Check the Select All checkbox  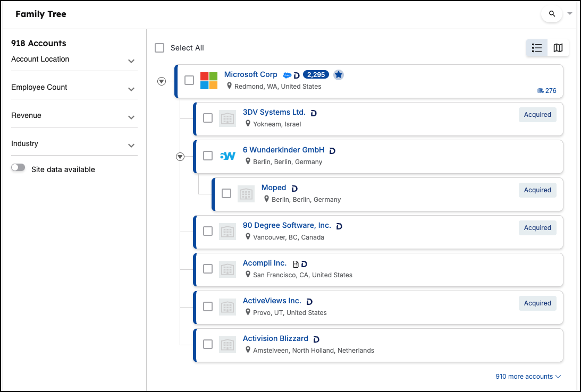click(x=159, y=48)
